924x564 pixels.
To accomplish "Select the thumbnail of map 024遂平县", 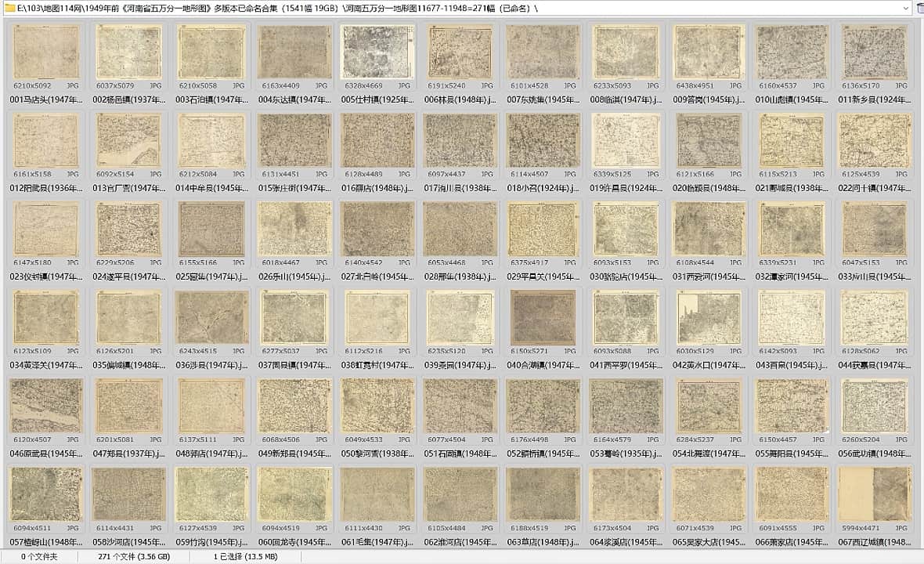I will [x=128, y=230].
